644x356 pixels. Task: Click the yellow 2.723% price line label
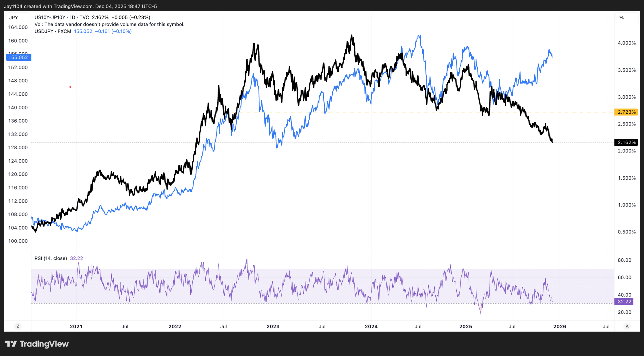626,112
